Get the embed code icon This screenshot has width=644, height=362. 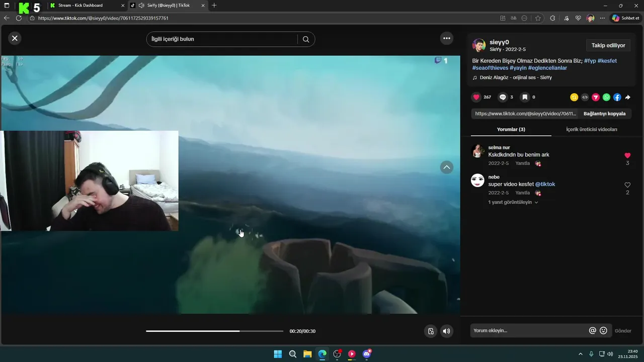click(585, 97)
